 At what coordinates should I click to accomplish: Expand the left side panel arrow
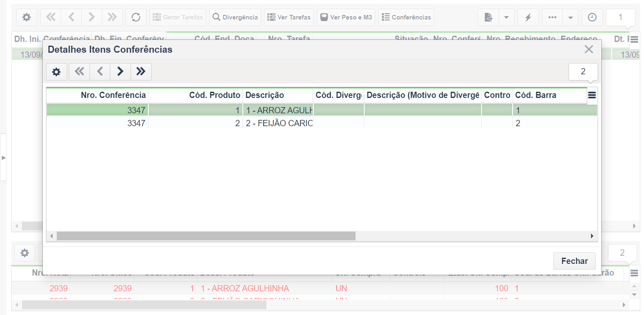(x=3, y=158)
